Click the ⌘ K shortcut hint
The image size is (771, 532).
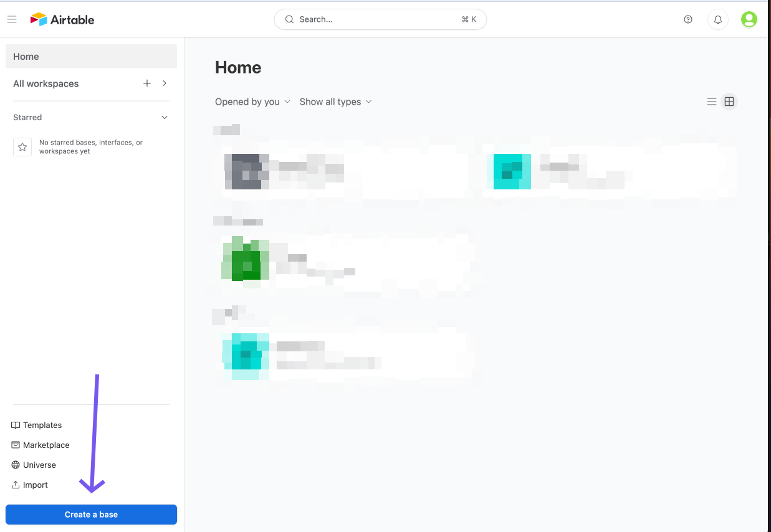click(469, 19)
